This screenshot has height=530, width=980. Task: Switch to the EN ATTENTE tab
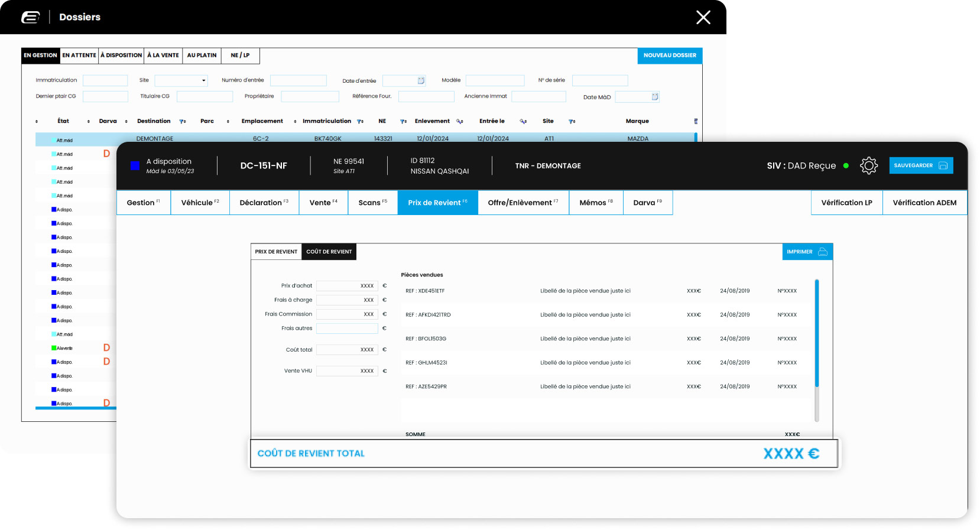[79, 56]
